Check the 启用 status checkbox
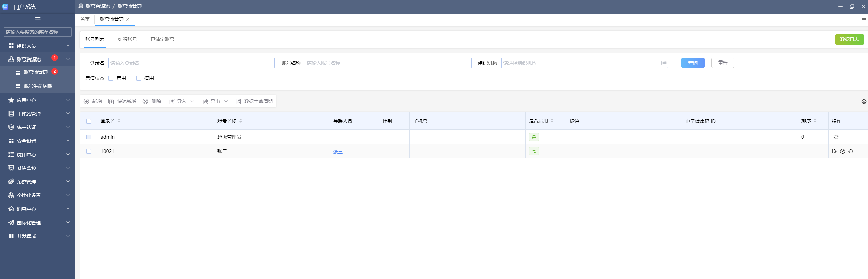This screenshot has height=279, width=868. (x=111, y=78)
